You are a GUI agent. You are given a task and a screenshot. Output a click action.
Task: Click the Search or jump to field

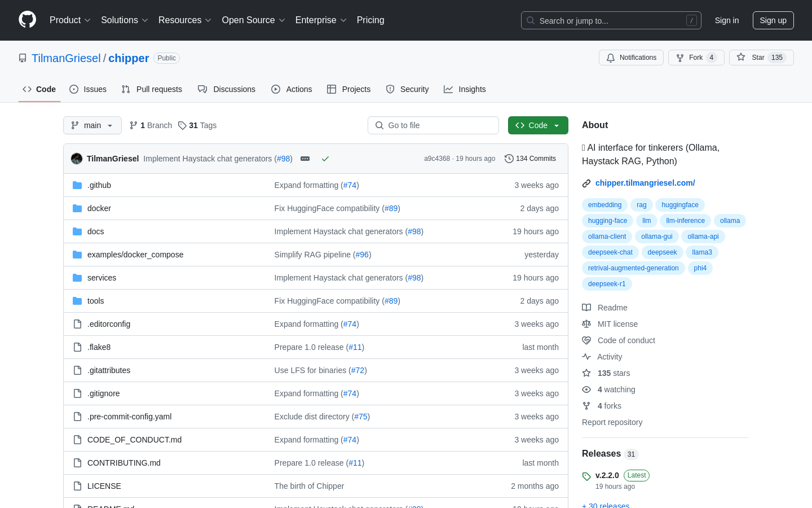click(x=611, y=20)
